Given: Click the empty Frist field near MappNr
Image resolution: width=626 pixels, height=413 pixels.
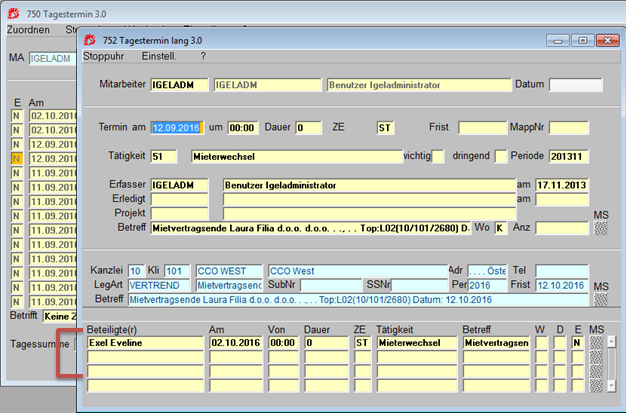Looking at the screenshot, I should tap(482, 128).
